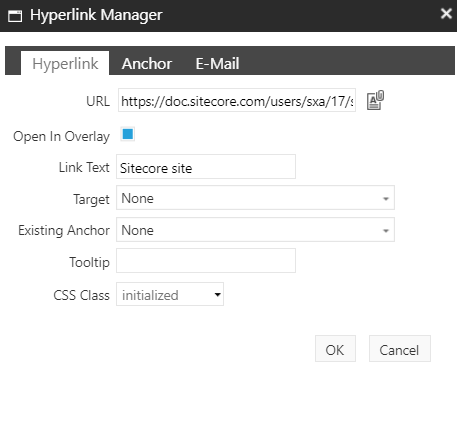The height and width of the screenshot is (421, 457).
Task: Switch to the Anchor tab
Action: 147,63
